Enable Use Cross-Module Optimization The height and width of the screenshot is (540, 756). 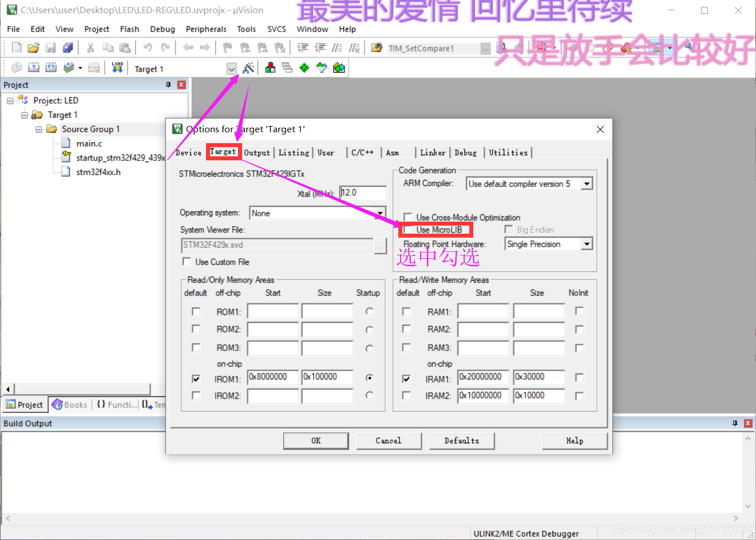click(x=407, y=217)
